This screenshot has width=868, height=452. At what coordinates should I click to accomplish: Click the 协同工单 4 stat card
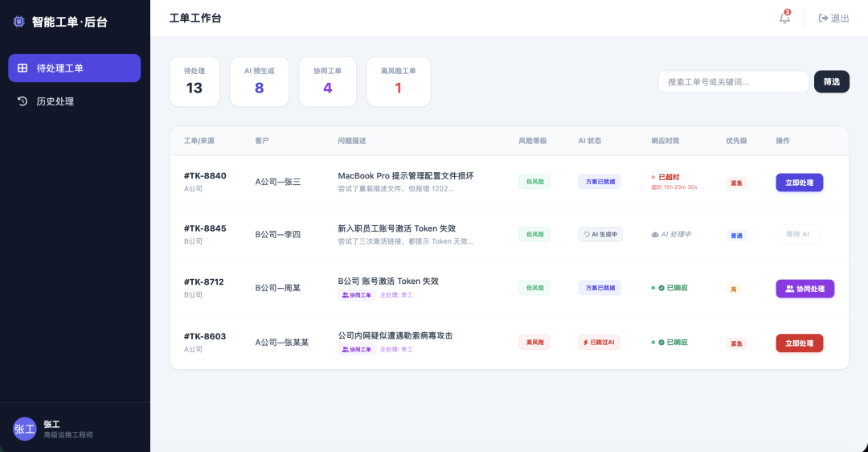pyautogui.click(x=327, y=81)
